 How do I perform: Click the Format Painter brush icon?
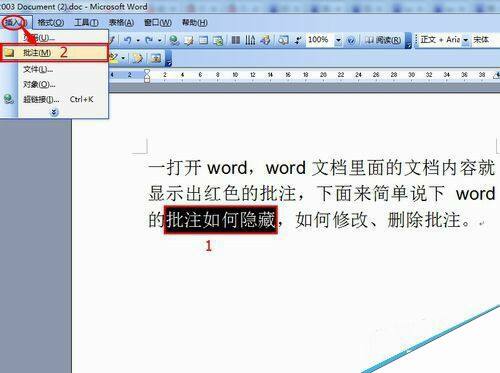click(x=112, y=40)
